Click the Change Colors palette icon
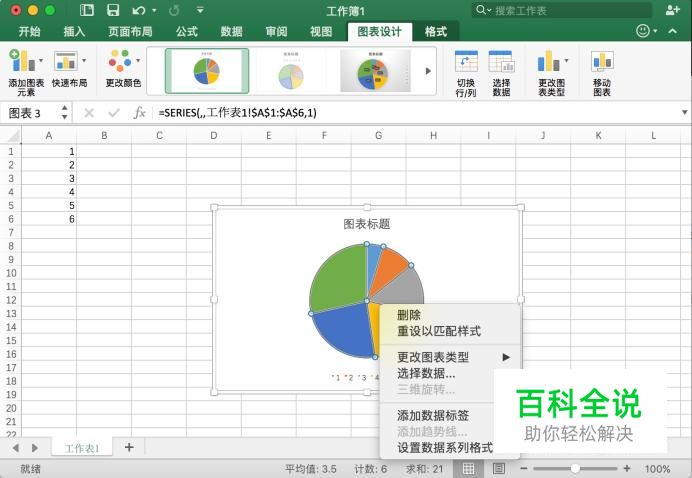The height and width of the screenshot is (478, 692). (120, 61)
